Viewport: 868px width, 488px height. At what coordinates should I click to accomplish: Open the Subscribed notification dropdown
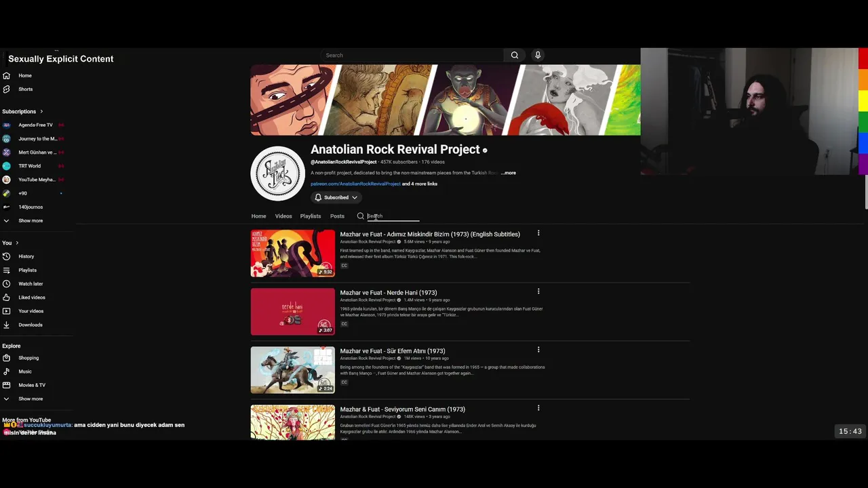click(336, 197)
